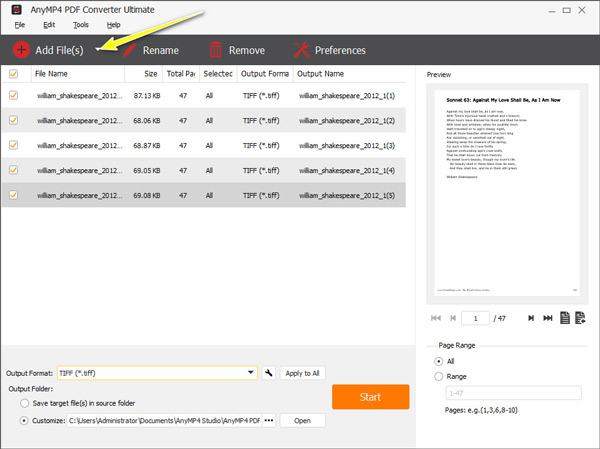The width and height of the screenshot is (600, 449).
Task: Click the single page view icon
Action: point(565,318)
